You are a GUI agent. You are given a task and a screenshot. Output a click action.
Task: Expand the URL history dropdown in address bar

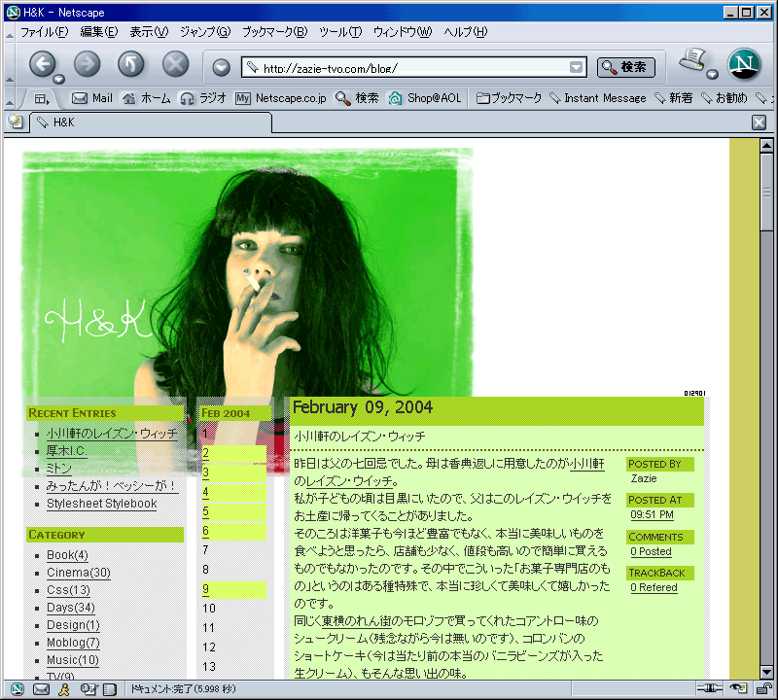(x=576, y=67)
